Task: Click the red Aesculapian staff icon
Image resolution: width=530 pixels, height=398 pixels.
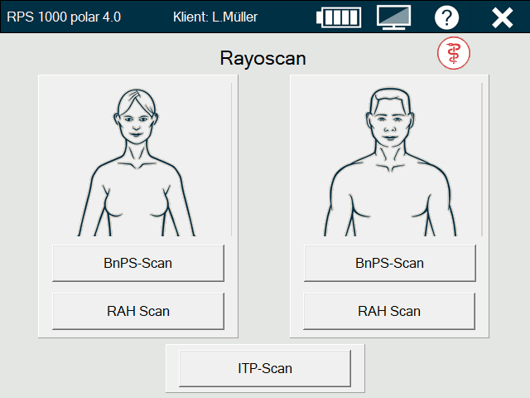Action: [x=454, y=53]
